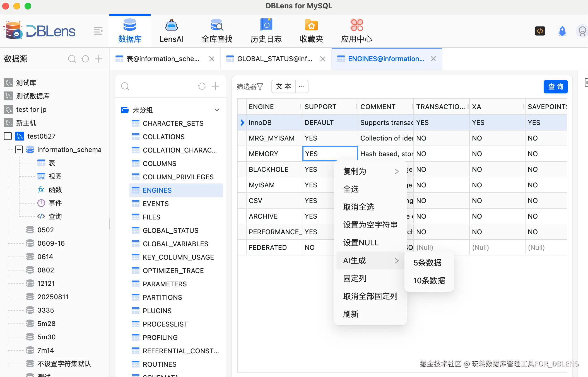The image size is (588, 377).
Task: Select the ENGINES table in list
Action: [177, 190]
